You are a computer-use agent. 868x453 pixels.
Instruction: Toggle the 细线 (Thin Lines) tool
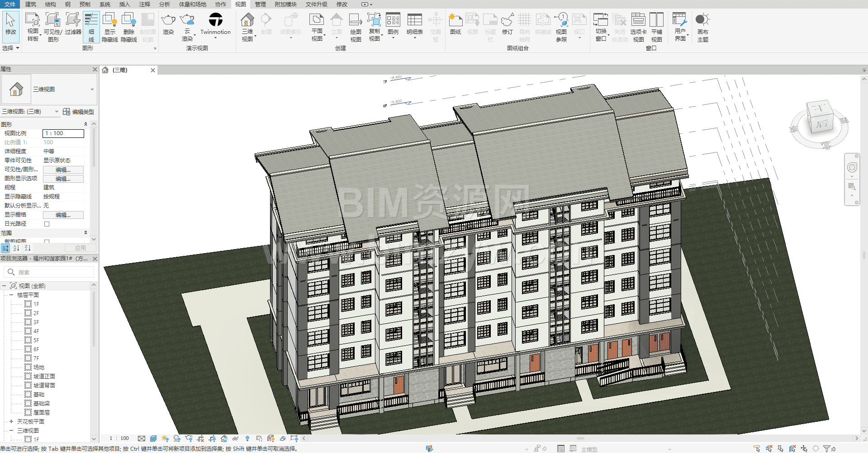coord(91,27)
